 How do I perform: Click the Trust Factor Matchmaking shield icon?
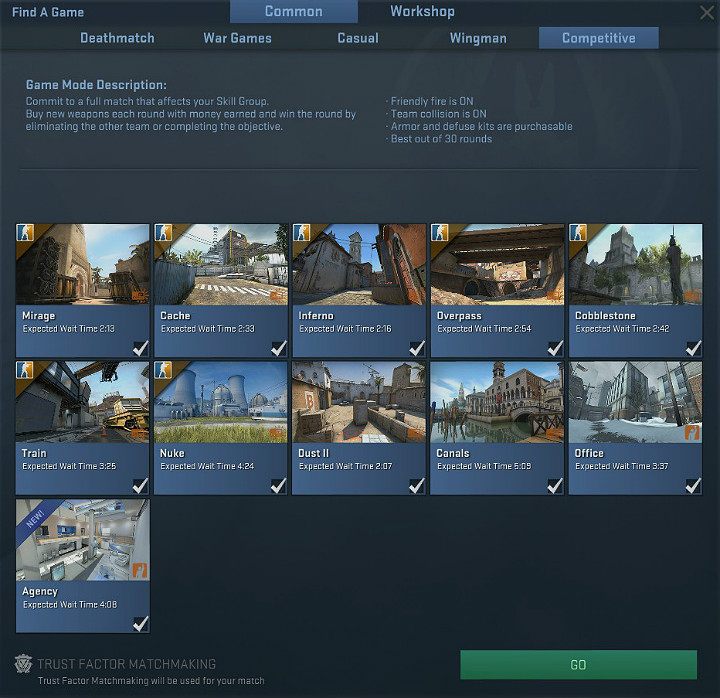23,666
